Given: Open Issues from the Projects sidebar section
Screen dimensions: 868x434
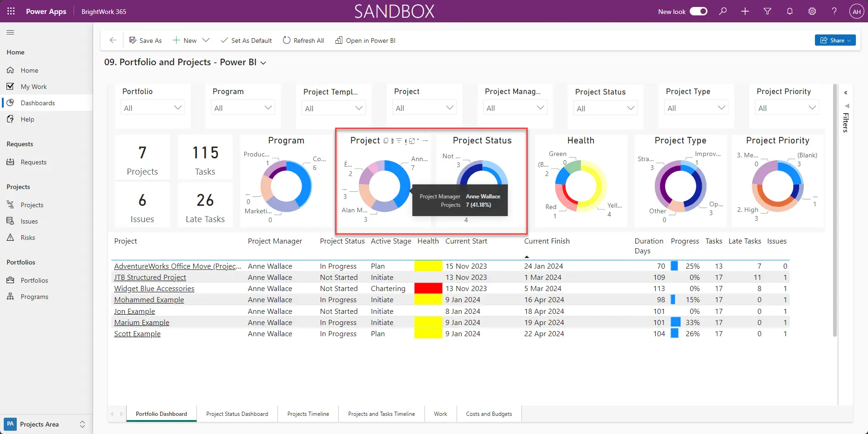Looking at the screenshot, I should [29, 221].
